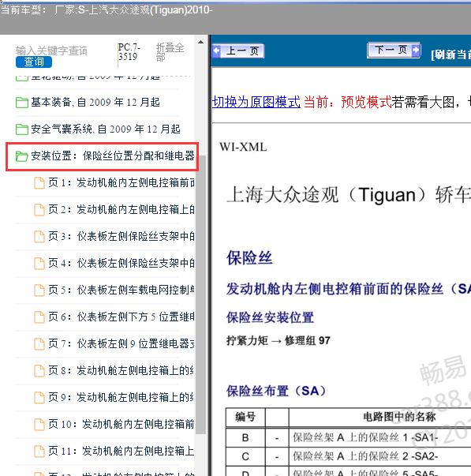Click the WI-XML text

coord(243,147)
